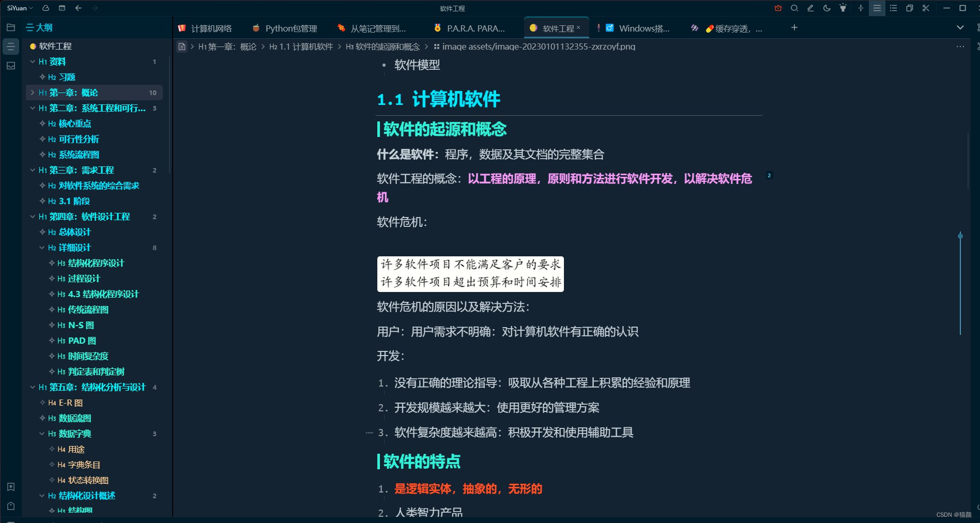Click the reference count badge 2

[x=769, y=176]
